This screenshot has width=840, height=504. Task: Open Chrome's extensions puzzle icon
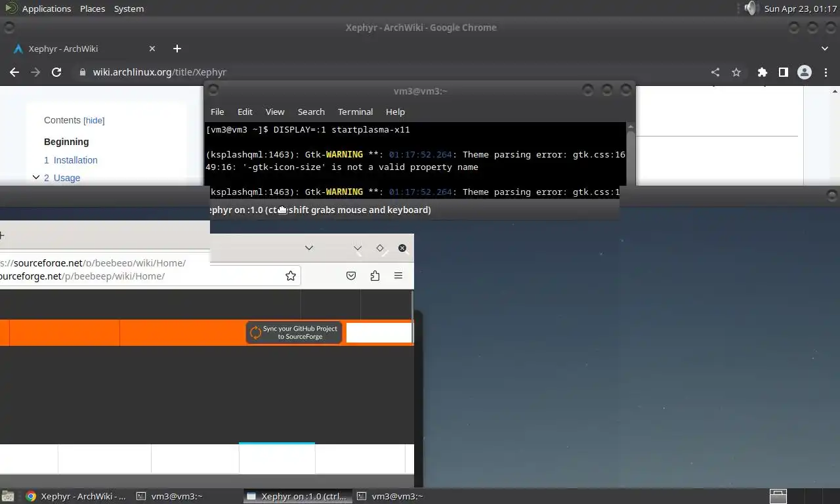click(762, 72)
